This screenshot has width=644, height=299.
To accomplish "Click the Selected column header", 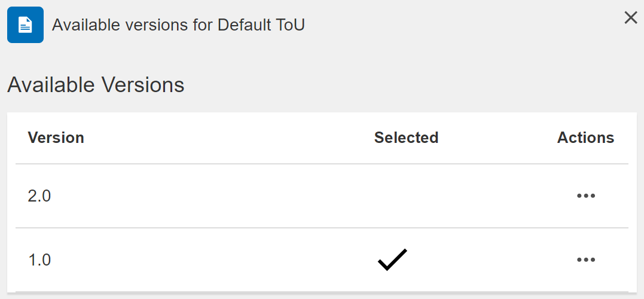I will [406, 138].
